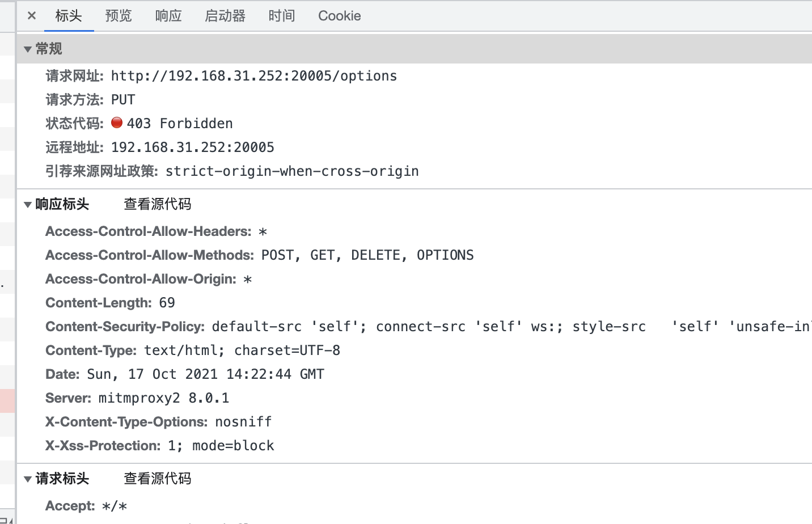Image resolution: width=812 pixels, height=524 pixels.
Task: Select the Content-Length value 69
Action: 167,303
